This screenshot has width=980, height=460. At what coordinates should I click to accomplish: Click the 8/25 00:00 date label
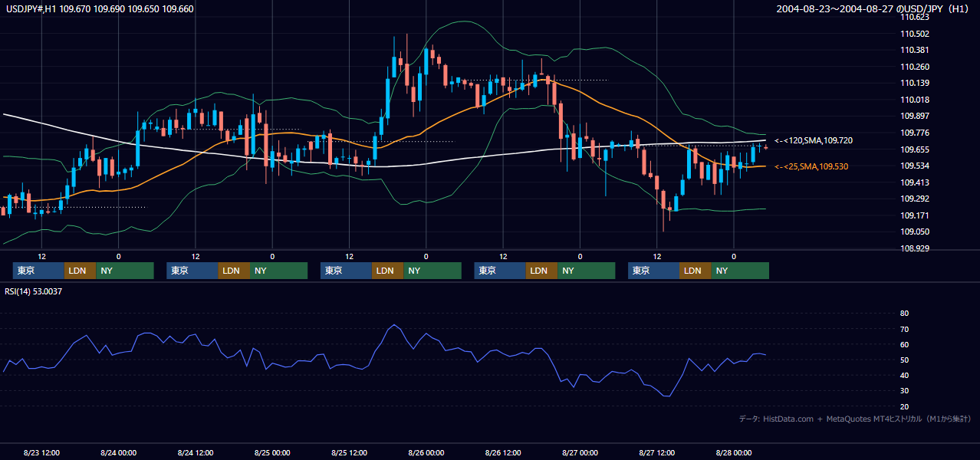pos(272,452)
